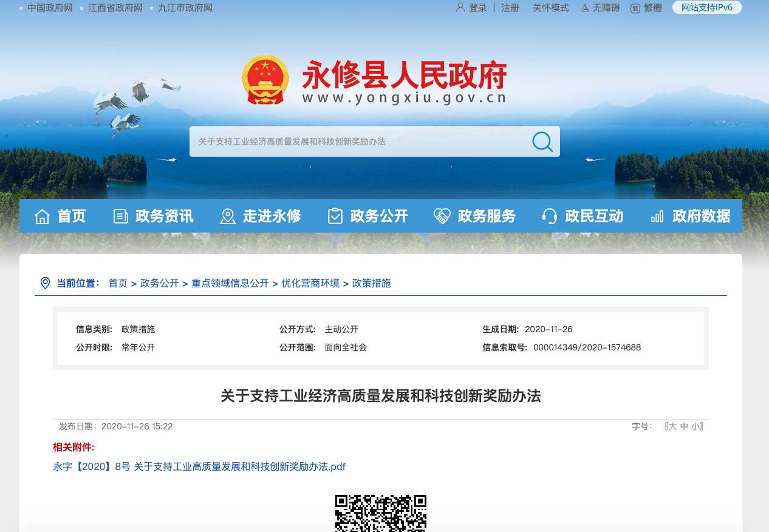769x532 pixels.
Task: Open the 江西省政府网 link
Action: pos(115,8)
